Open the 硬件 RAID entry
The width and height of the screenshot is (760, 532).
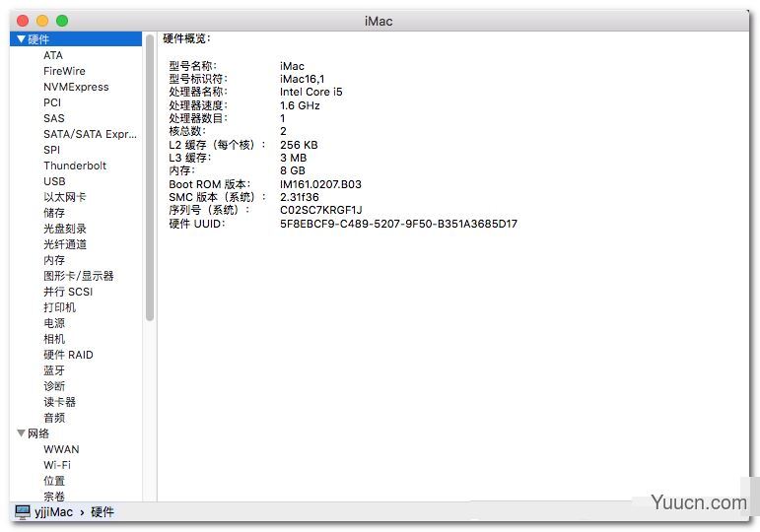click(x=68, y=355)
